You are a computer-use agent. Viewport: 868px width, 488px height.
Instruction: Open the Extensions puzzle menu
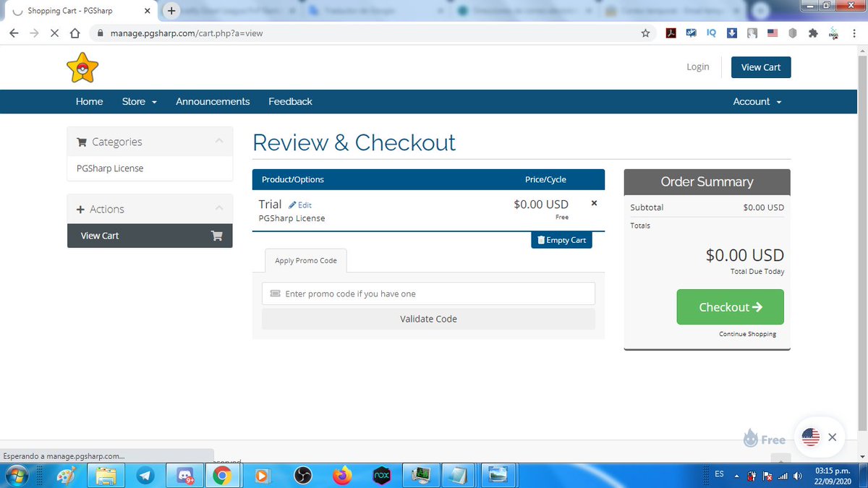pos(813,33)
